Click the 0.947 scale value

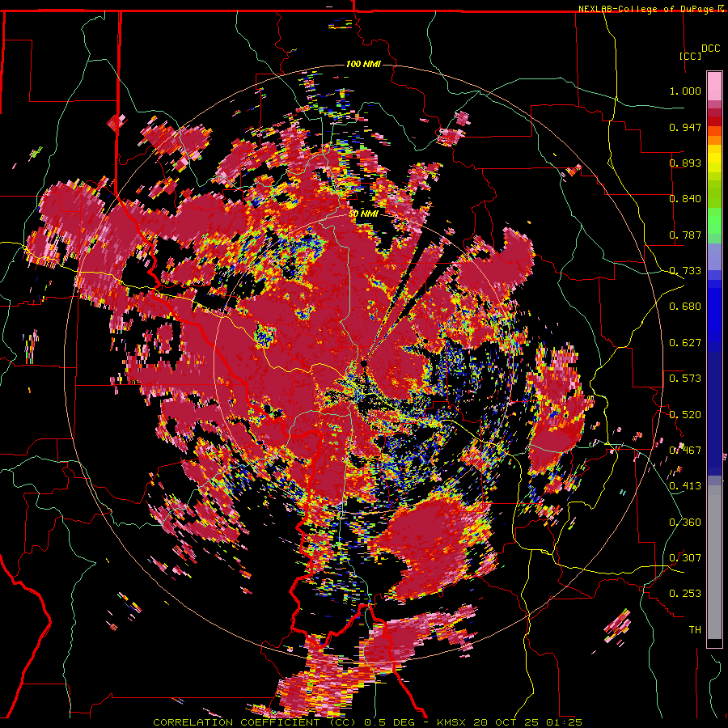point(685,127)
